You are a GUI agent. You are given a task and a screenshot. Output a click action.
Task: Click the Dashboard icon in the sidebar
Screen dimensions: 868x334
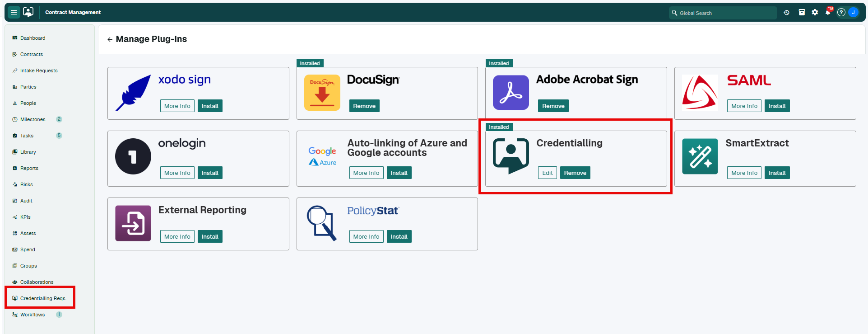tap(15, 38)
